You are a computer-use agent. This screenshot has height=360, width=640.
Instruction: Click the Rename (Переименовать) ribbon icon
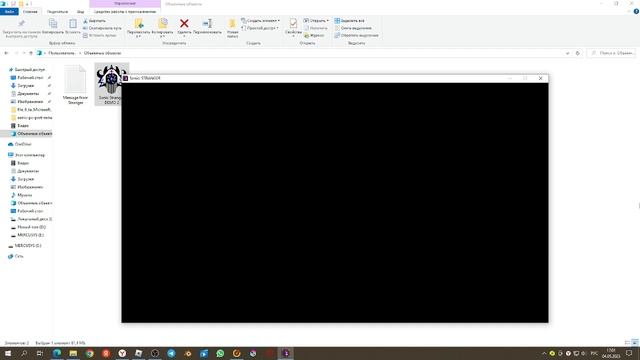pyautogui.click(x=207, y=27)
